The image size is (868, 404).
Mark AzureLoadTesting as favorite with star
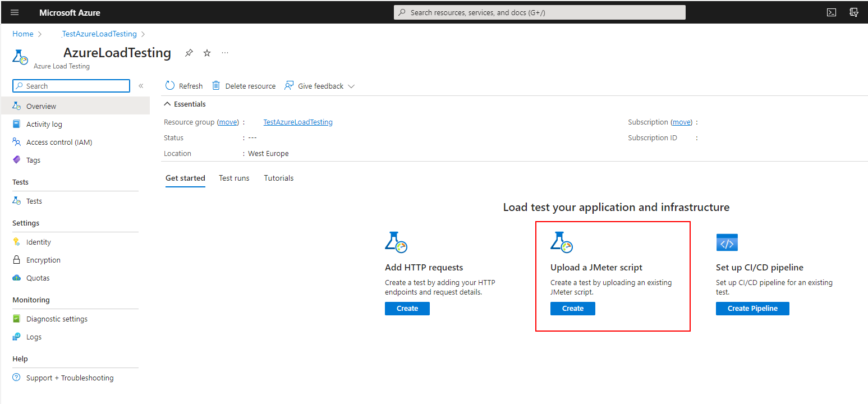207,53
